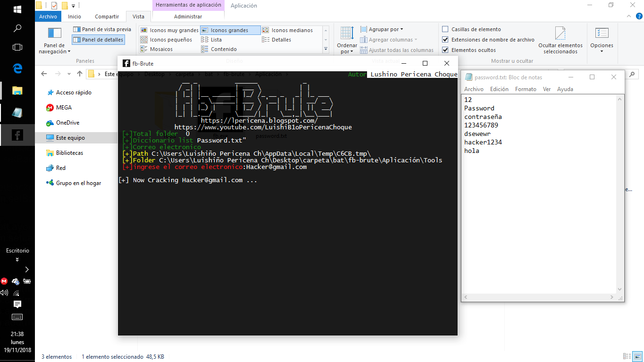This screenshot has width=644, height=362.
Task: Open Notepad Ayuda menu
Action: (x=565, y=89)
